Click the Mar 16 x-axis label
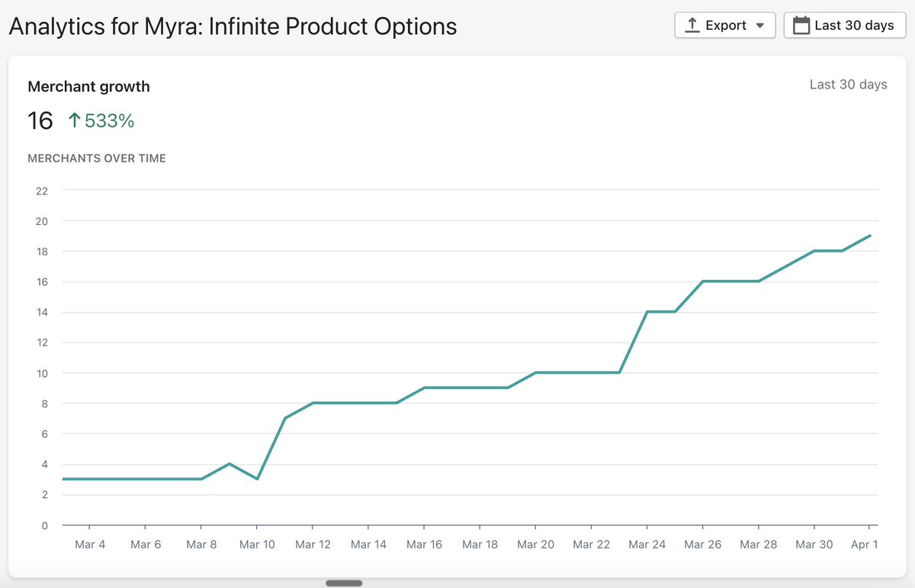This screenshot has width=915, height=588. 424,545
